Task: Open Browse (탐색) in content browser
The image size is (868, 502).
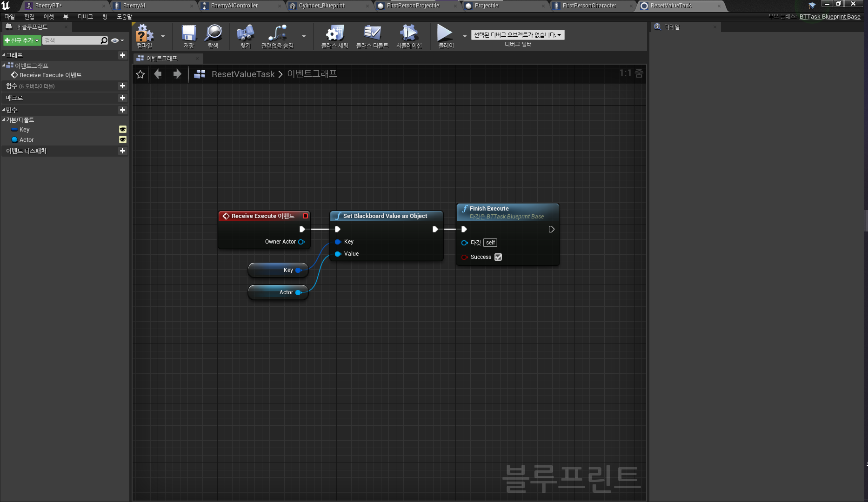Action: (x=213, y=36)
